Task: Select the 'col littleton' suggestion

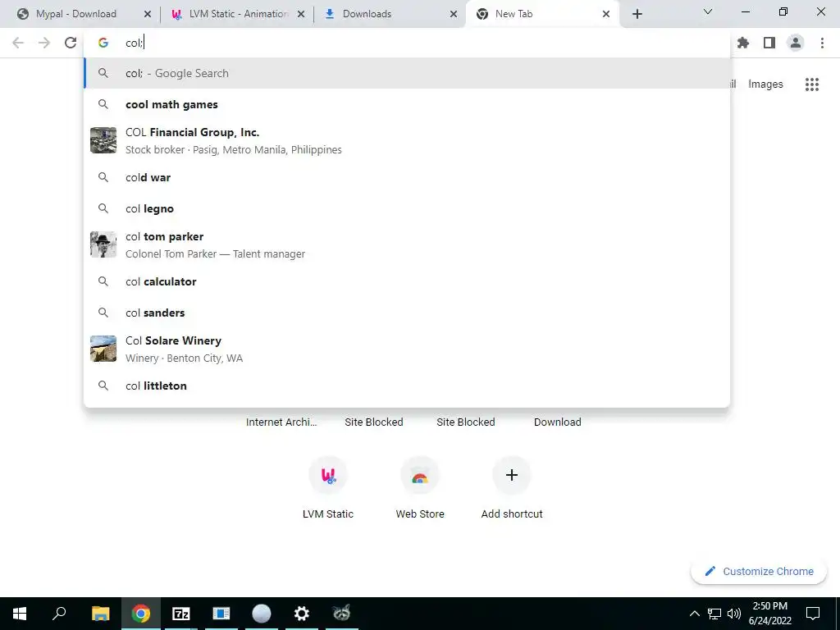Action: coord(407,386)
